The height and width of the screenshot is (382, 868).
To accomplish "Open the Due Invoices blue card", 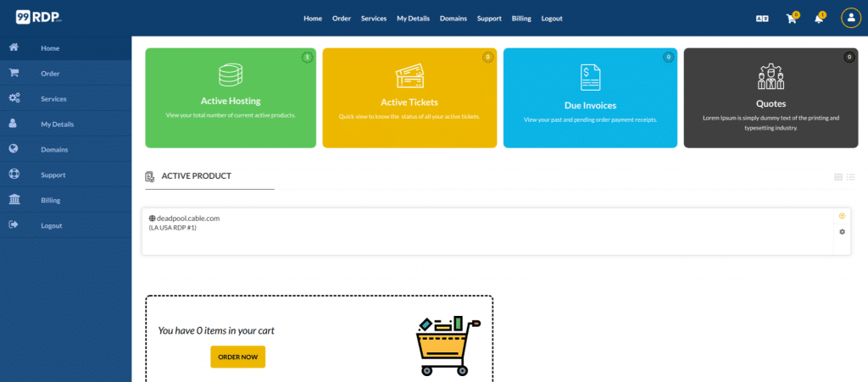I will point(590,98).
